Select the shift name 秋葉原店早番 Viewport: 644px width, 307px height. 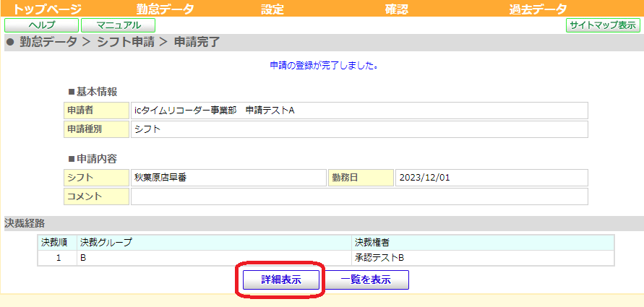228,178
